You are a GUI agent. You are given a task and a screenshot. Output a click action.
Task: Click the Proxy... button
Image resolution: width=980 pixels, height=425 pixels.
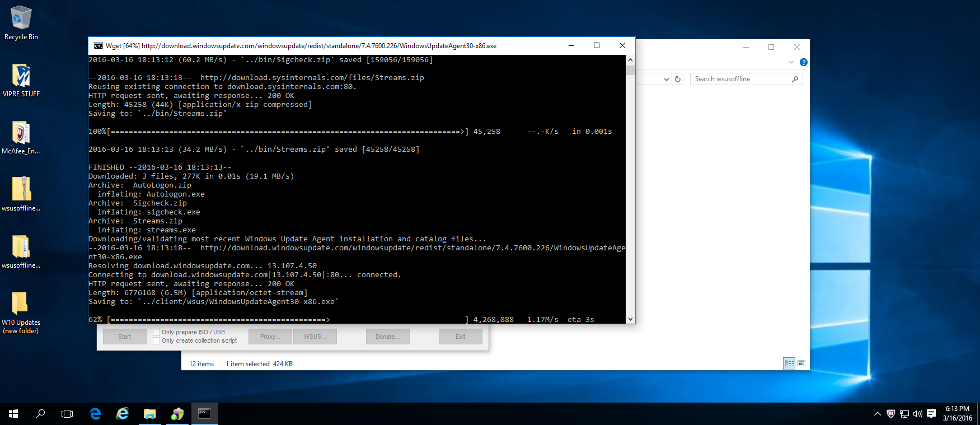pos(269,337)
